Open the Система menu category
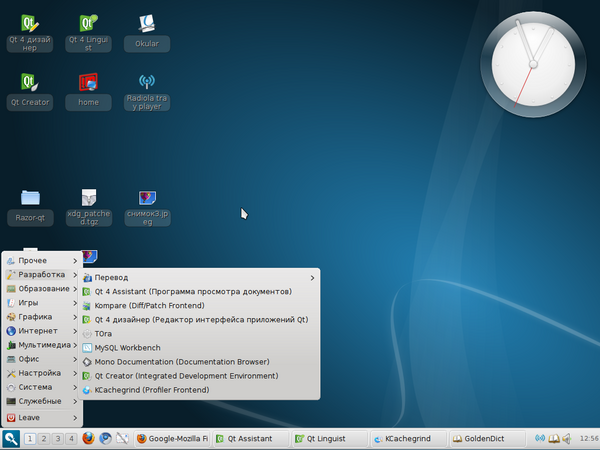 [x=42, y=387]
